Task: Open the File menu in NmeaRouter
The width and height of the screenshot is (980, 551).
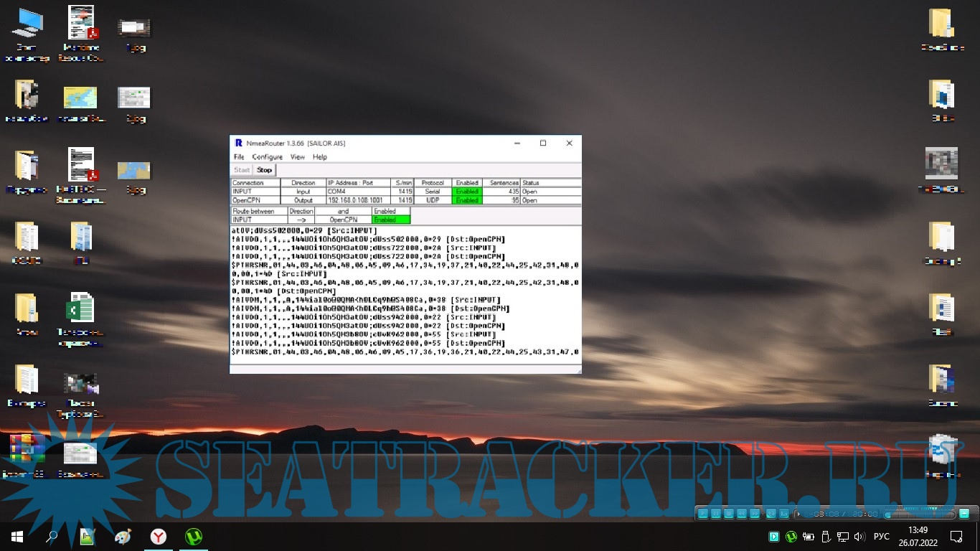Action: click(x=239, y=157)
